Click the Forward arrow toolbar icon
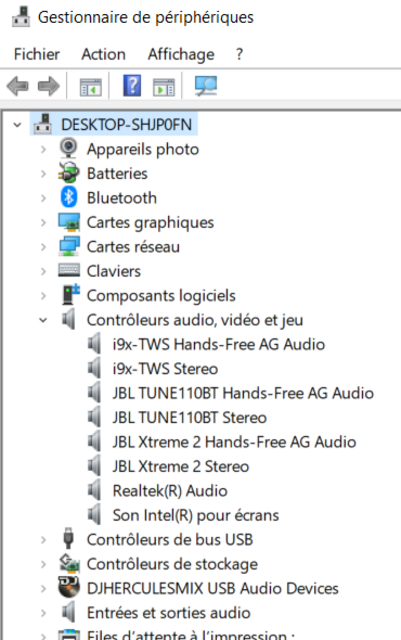The width and height of the screenshot is (401, 640). tap(49, 86)
